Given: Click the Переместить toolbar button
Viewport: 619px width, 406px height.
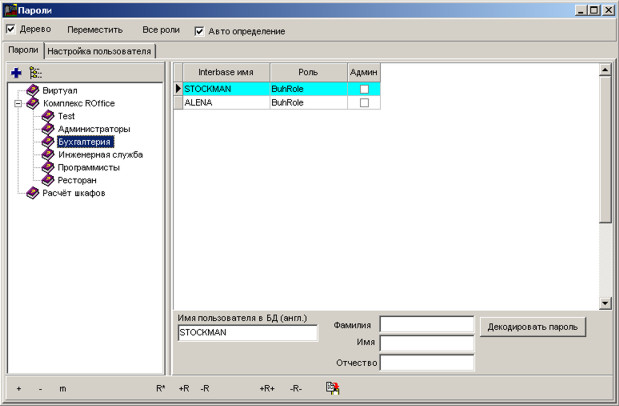Looking at the screenshot, I should (95, 30).
